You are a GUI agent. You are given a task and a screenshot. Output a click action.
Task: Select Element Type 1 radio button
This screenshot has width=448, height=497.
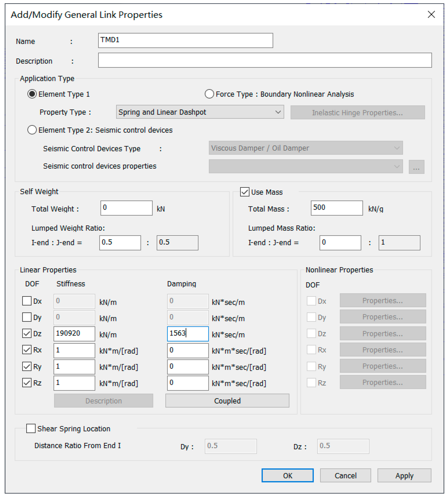pos(32,94)
